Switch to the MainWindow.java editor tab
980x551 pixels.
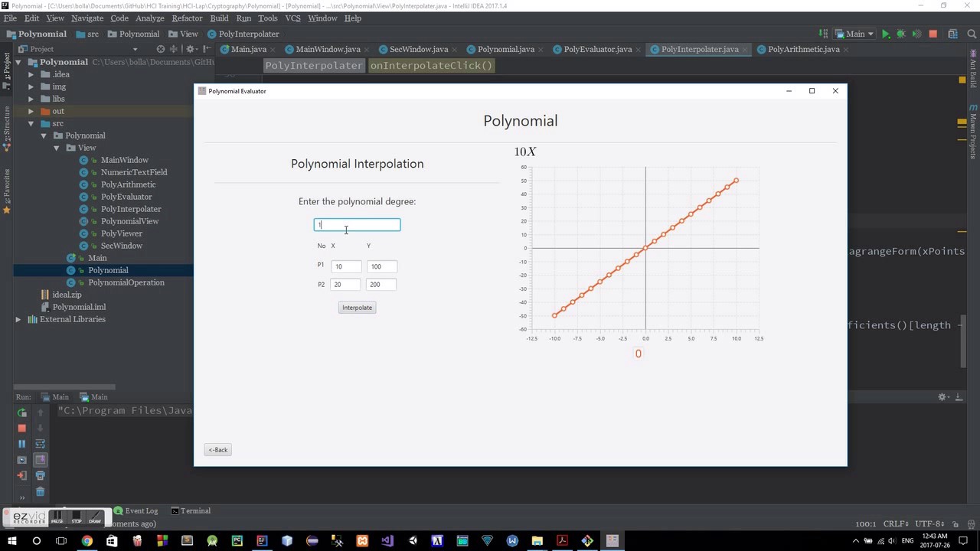[x=328, y=49]
